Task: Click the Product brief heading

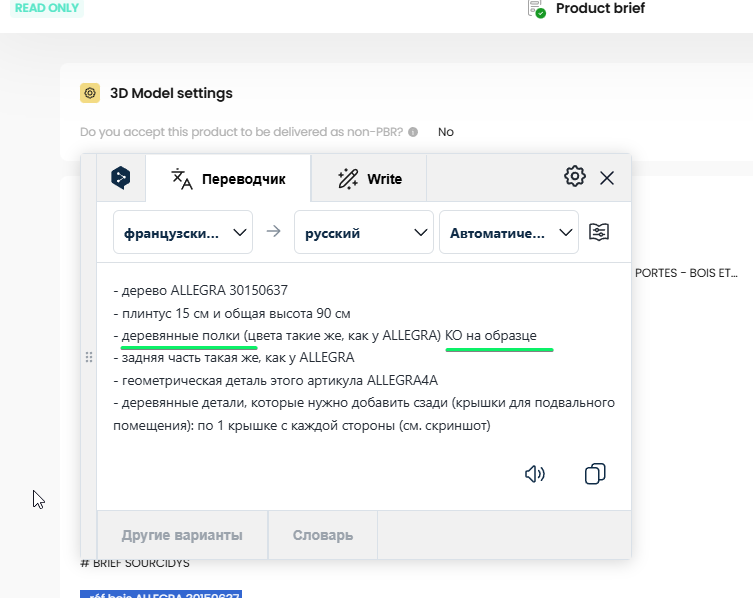Action: tap(600, 8)
